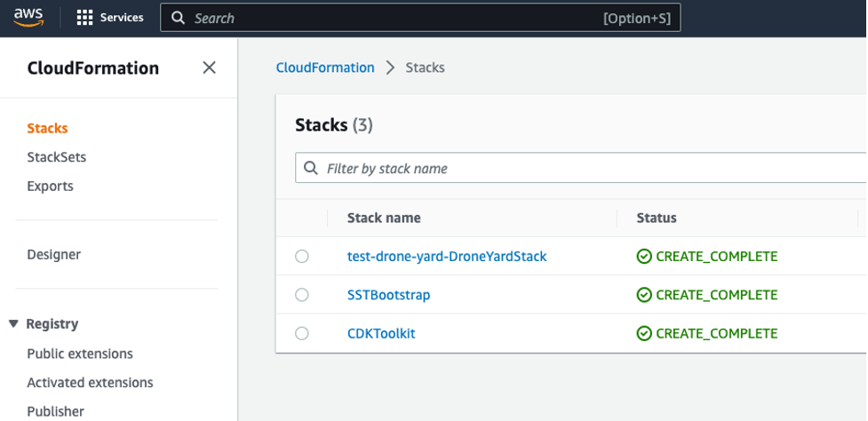Go to StackSets in the sidebar
Viewport: 868px width, 421px height.
click(x=56, y=157)
